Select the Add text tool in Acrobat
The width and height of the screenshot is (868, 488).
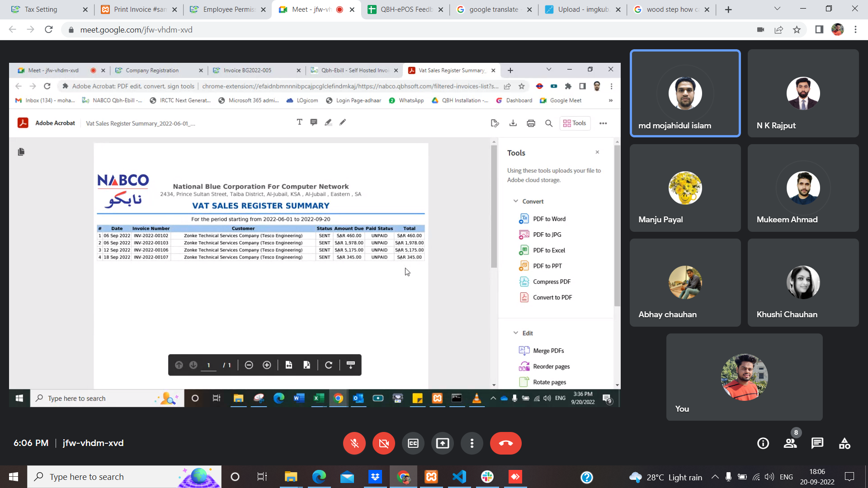pyautogui.click(x=299, y=122)
